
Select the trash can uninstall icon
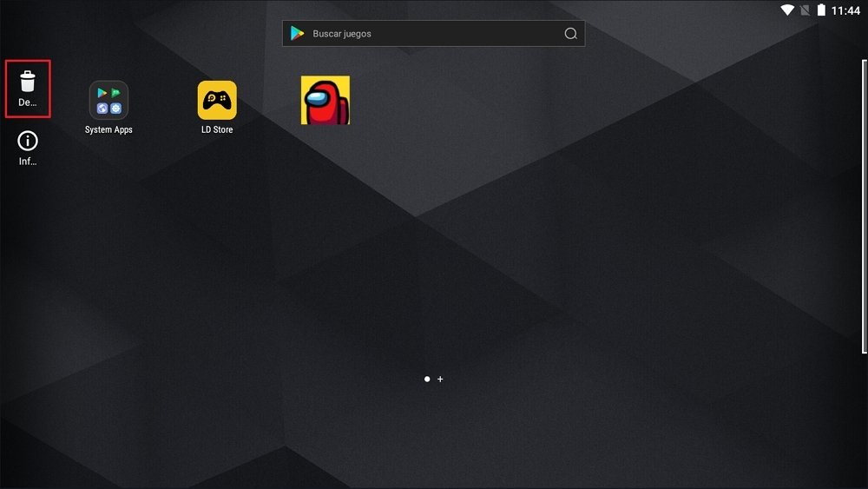(x=28, y=82)
